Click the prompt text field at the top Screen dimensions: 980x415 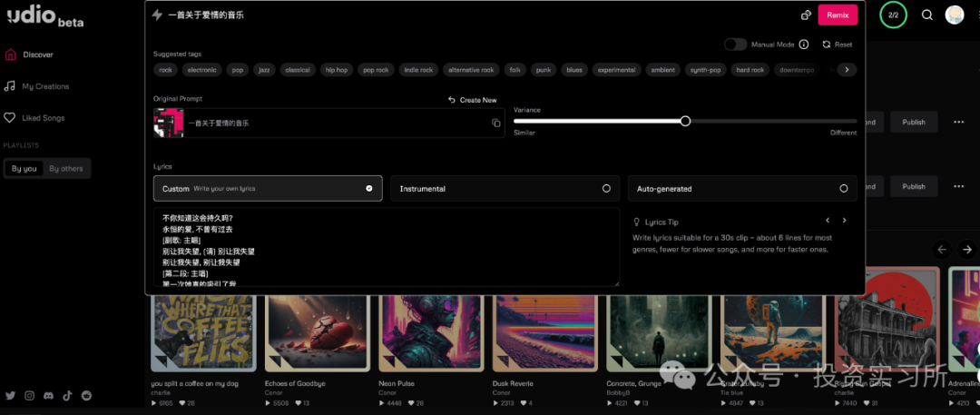475,15
